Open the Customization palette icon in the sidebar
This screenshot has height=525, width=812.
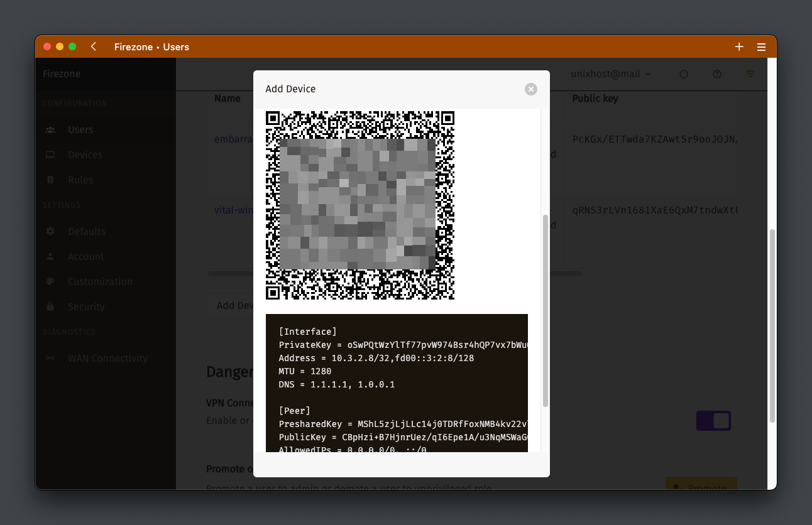pos(50,282)
